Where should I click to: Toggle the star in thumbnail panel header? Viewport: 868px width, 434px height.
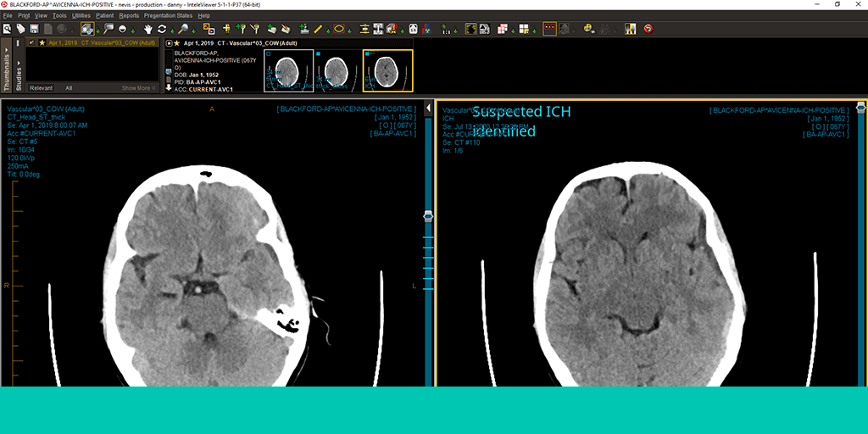point(176,42)
